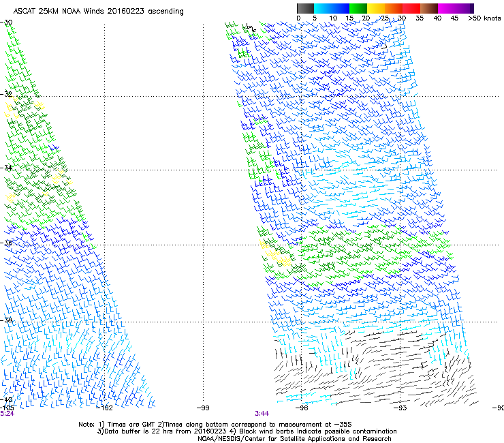Click the 'Times are GMT' note line
The width and height of the screenshot is (504, 443).
[215, 425]
